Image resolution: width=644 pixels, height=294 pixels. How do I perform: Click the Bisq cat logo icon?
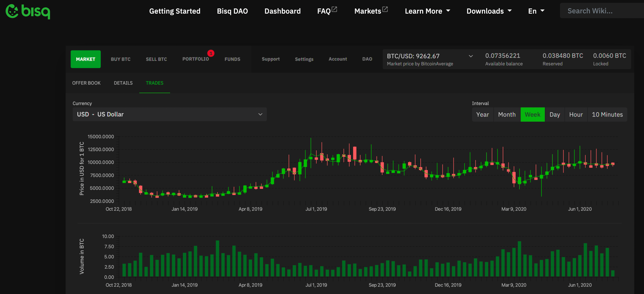click(12, 11)
